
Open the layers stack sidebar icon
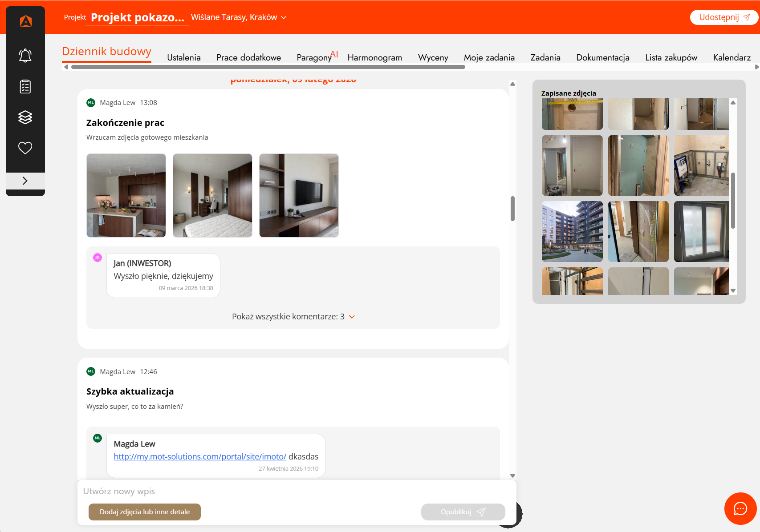(25, 117)
